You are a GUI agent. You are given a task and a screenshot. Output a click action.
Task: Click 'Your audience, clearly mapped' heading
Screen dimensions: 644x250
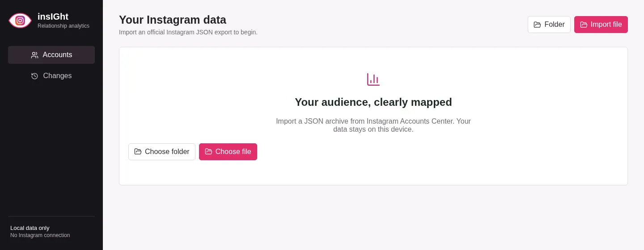point(373,102)
